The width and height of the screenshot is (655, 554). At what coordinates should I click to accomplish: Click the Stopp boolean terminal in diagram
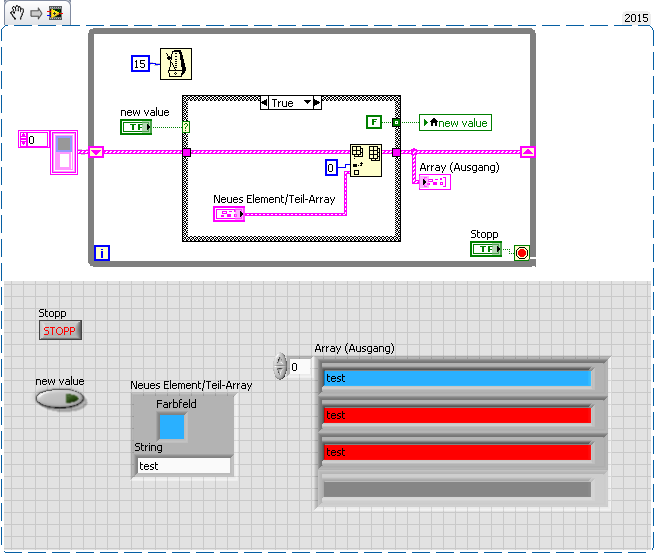pyautogui.click(x=486, y=249)
